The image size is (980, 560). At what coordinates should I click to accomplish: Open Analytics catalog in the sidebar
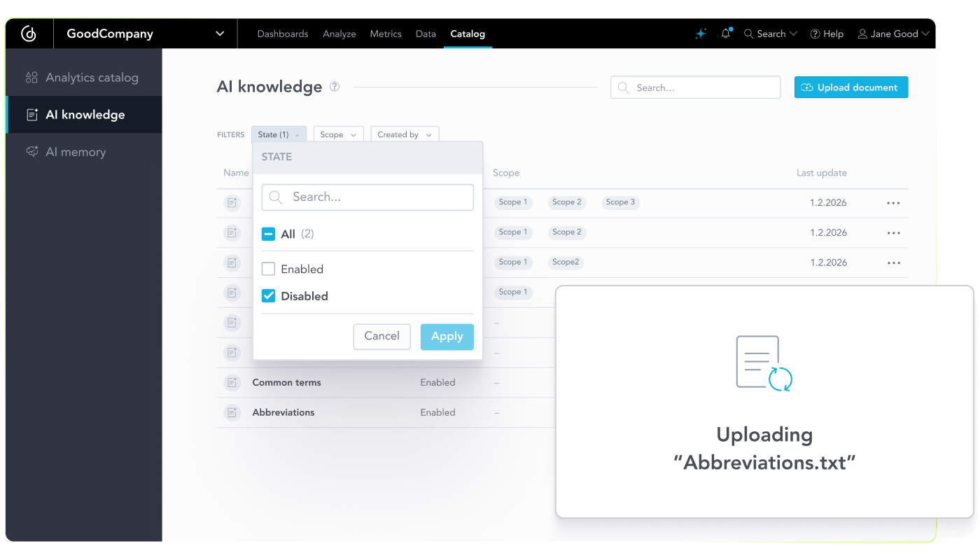point(91,78)
